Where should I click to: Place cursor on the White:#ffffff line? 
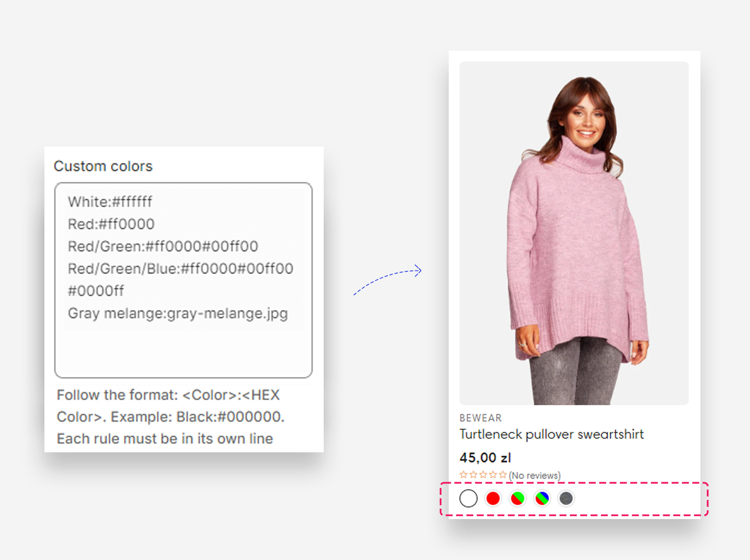click(x=110, y=202)
